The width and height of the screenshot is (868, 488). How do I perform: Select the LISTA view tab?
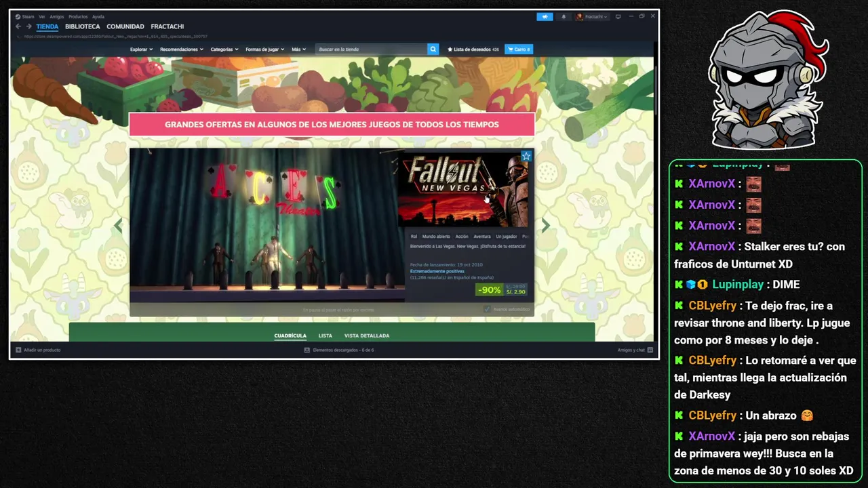click(325, 335)
